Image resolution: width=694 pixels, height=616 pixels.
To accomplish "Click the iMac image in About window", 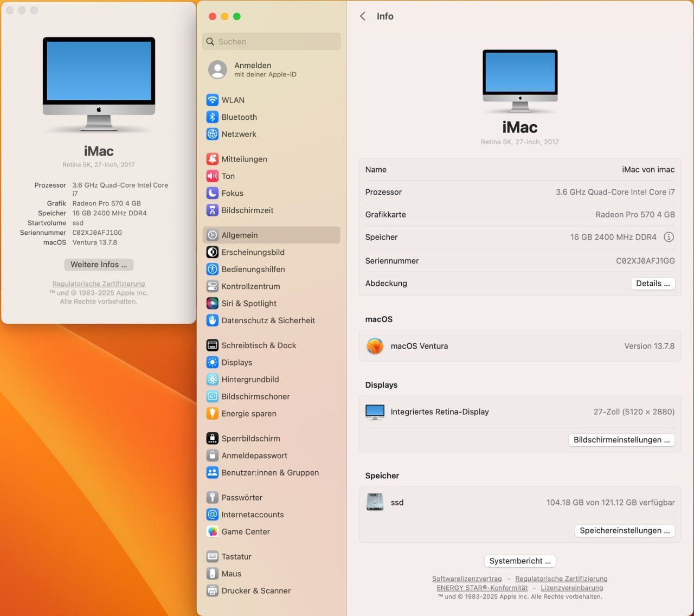I will (x=99, y=84).
